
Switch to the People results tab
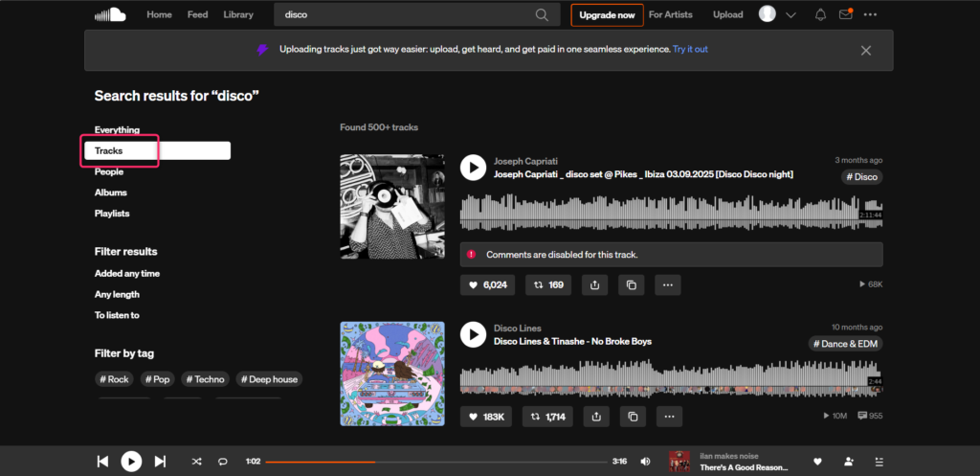pyautogui.click(x=108, y=172)
